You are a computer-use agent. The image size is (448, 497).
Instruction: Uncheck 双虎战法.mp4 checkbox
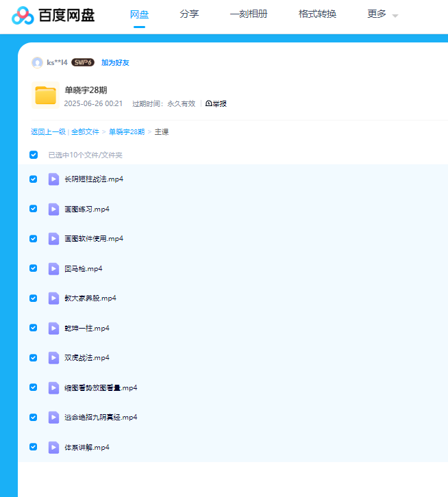point(34,358)
